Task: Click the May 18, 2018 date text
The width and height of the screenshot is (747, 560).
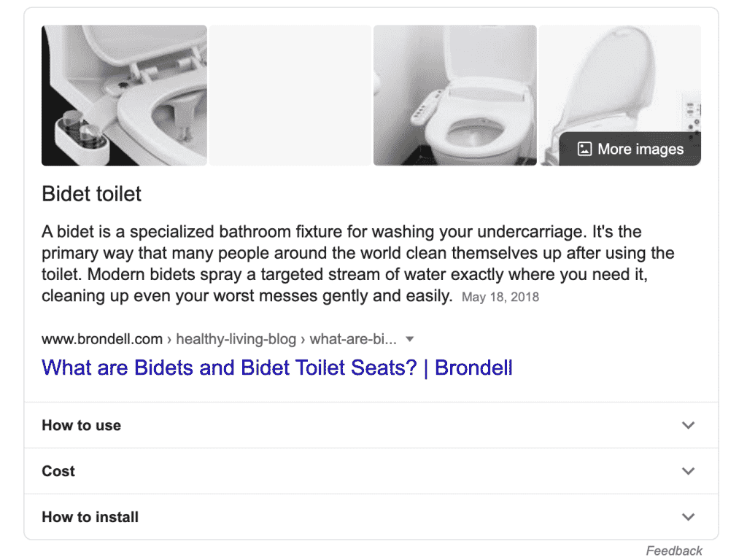Action: [x=500, y=297]
